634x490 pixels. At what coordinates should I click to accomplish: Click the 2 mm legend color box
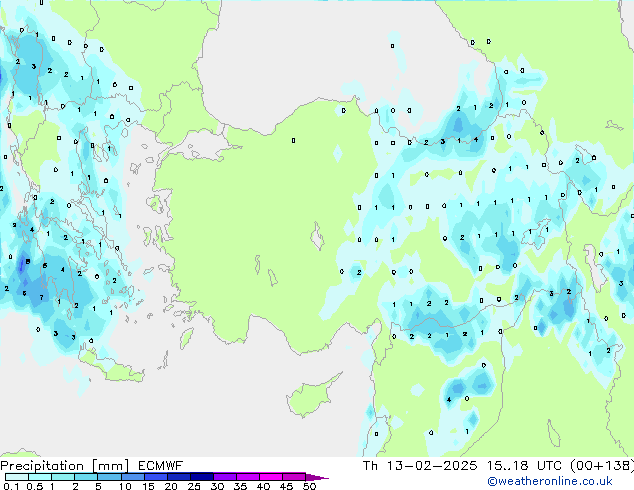pyautogui.click(x=86, y=477)
